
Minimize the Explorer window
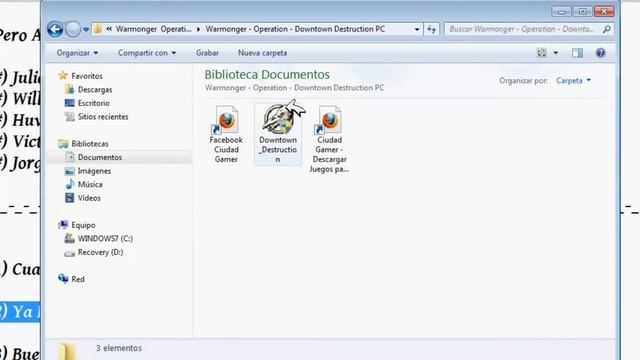coord(562,11)
